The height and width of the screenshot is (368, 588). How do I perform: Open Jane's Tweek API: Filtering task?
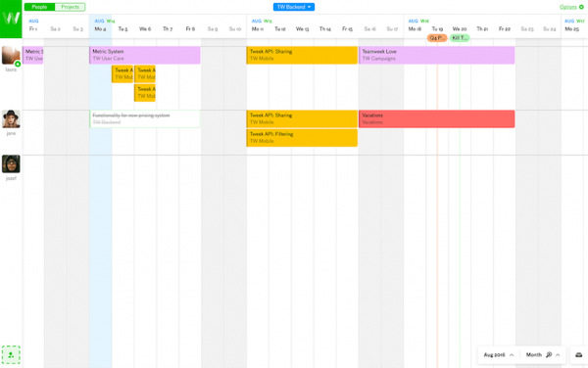[302, 138]
